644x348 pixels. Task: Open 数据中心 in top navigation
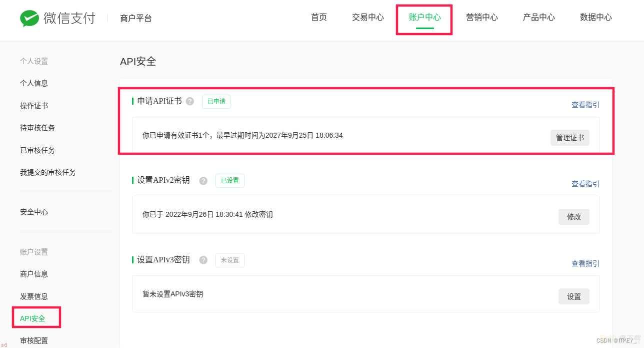point(596,17)
